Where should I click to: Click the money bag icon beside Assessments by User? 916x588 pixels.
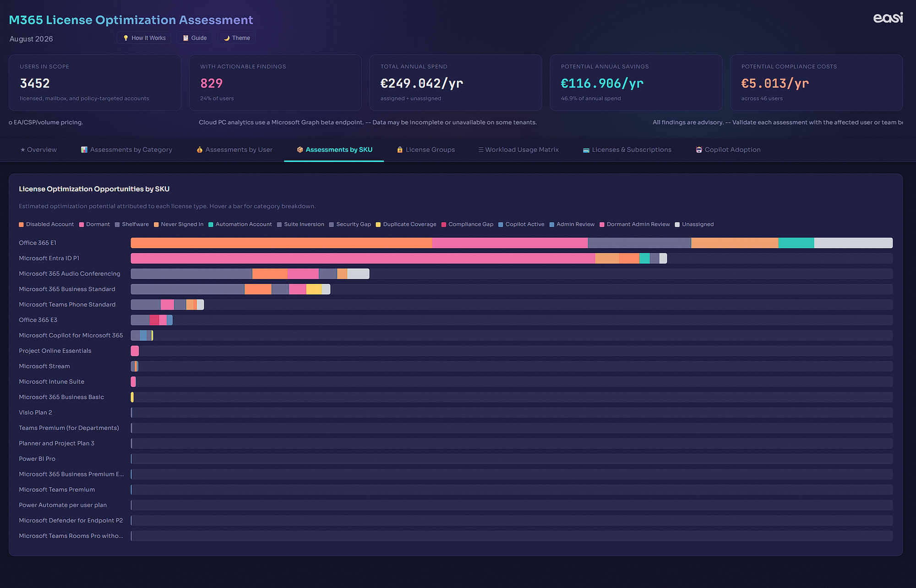click(200, 150)
